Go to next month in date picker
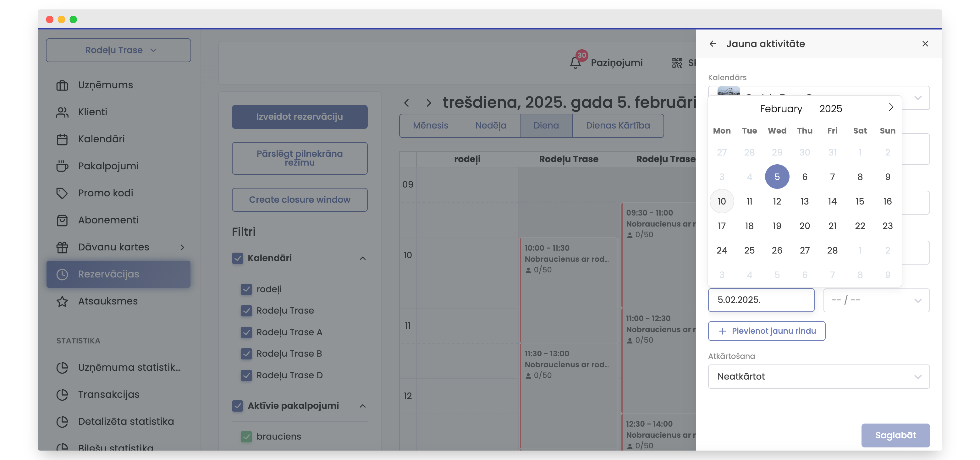 coord(891,107)
